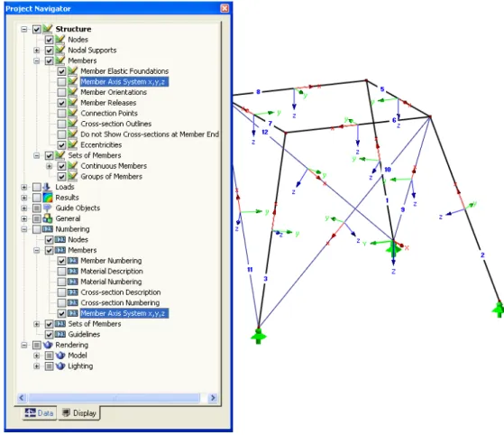This screenshot has height=435, width=504.
Task: Uncheck the Member Releases checkbox
Action: pos(61,103)
